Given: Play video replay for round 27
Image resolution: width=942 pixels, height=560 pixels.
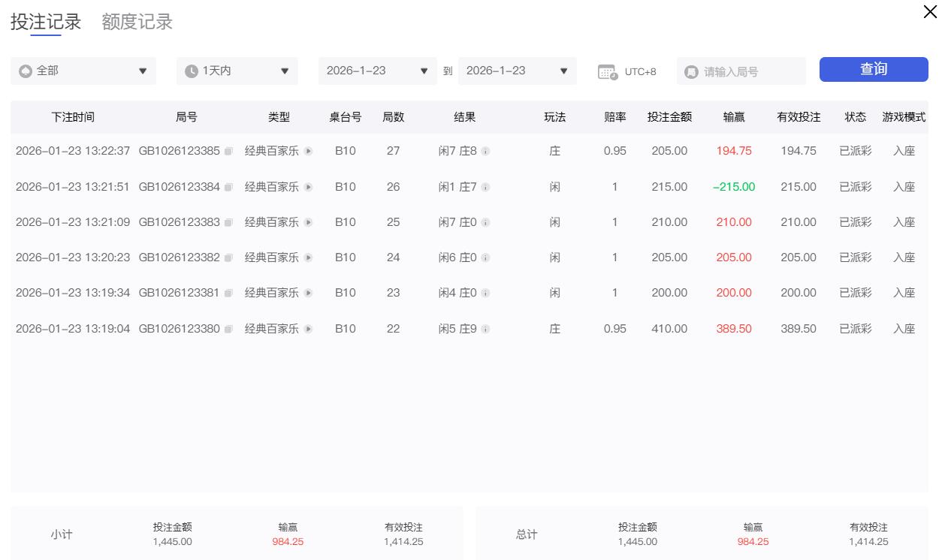Looking at the screenshot, I should pos(308,152).
